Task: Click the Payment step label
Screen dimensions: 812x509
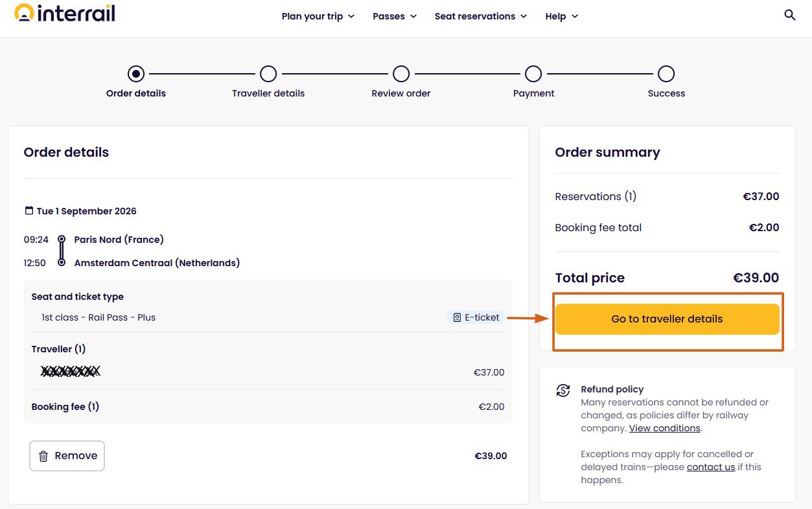Action: 533,93
